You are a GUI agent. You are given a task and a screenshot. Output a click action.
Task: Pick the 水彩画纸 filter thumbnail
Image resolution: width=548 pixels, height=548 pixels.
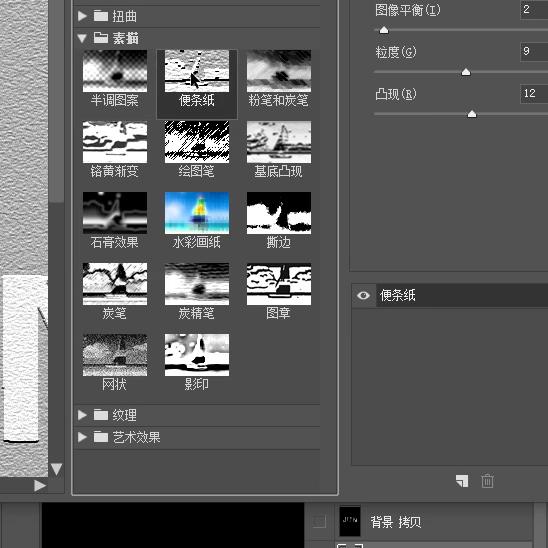(x=197, y=213)
